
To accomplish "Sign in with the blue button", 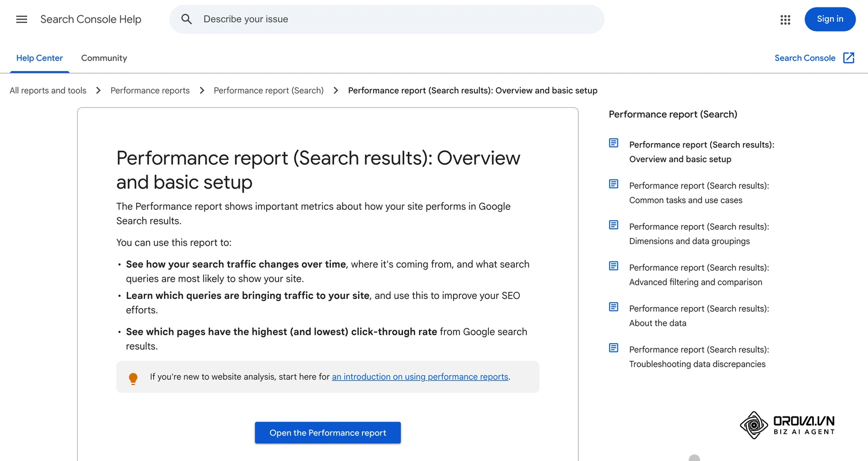I will tap(830, 20).
